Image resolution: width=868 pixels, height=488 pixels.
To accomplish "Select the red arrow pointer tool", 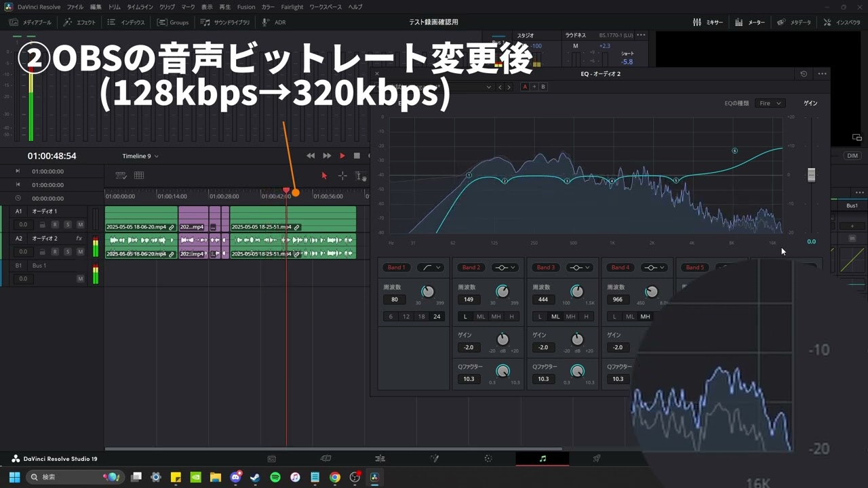I will 324,176.
